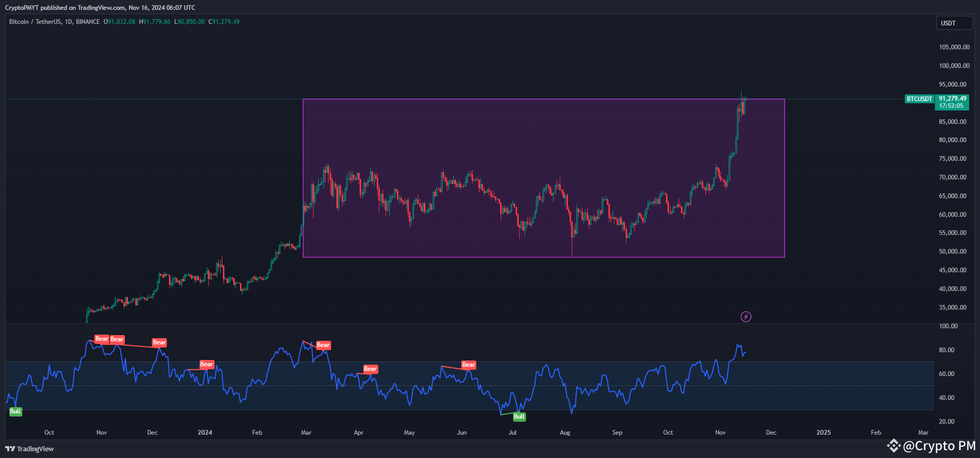Click the Nov label at right of time axis
980x458 pixels.
click(720, 433)
